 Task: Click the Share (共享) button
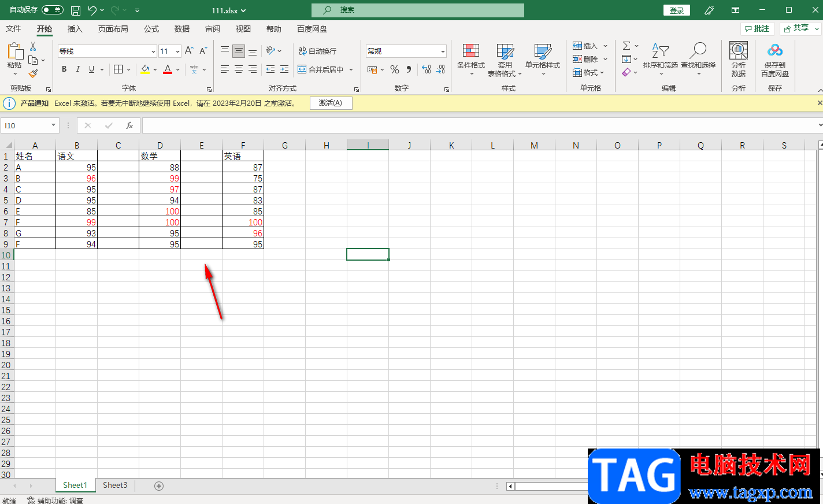tap(800, 29)
